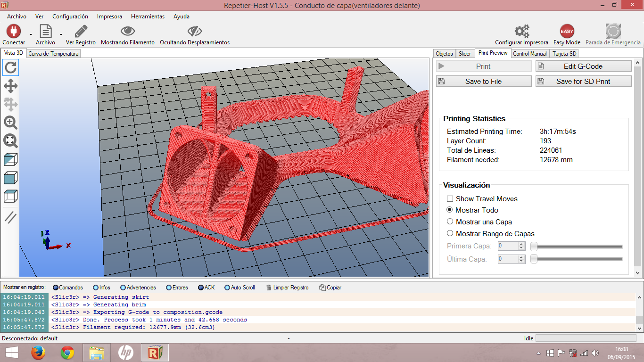644x362 pixels.
Task: Open the Ayuda menu
Action: [x=182, y=16]
